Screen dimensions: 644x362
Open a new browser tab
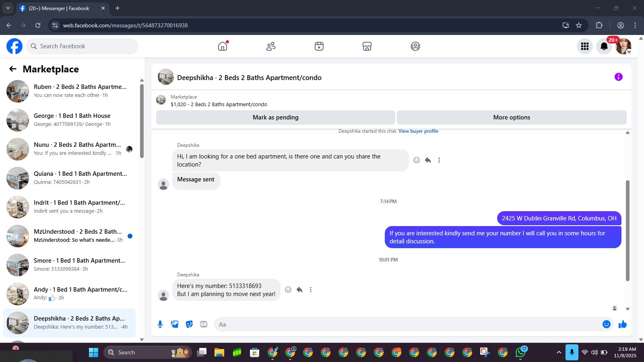click(118, 8)
